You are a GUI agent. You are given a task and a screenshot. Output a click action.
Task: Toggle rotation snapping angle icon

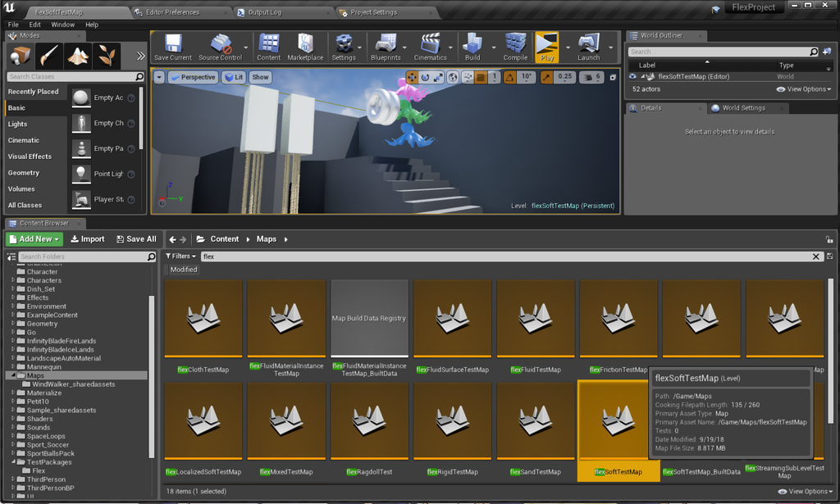[x=509, y=77]
